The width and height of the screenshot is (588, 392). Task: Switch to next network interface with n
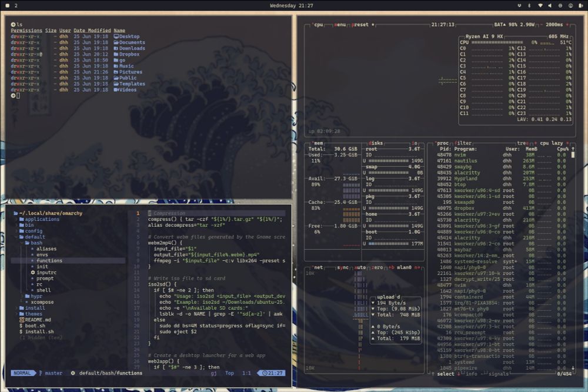click(417, 267)
